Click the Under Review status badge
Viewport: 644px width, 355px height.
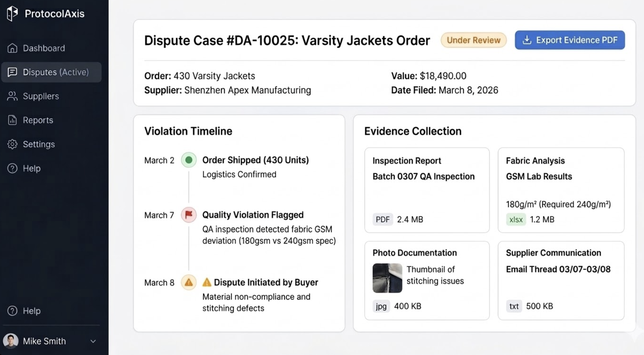[473, 40]
